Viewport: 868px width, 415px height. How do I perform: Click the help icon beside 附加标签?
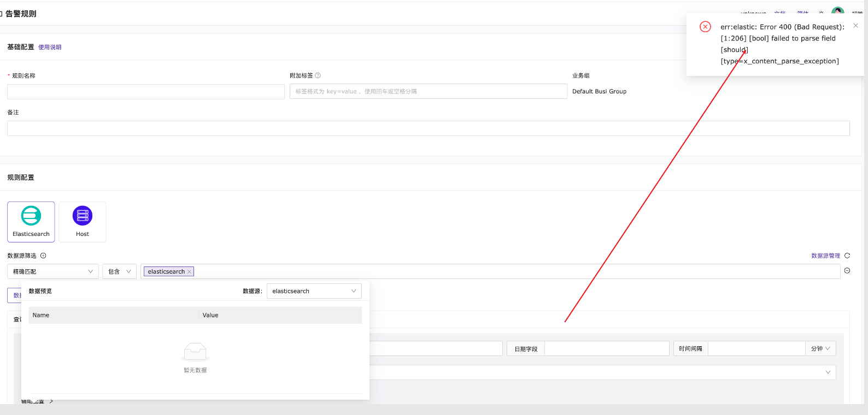(x=318, y=75)
